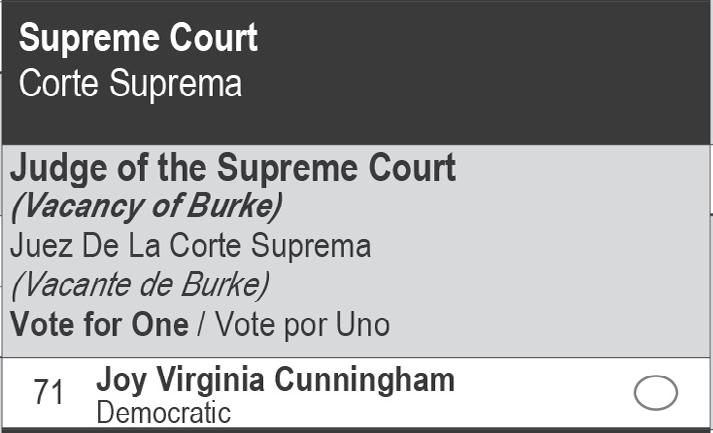713x433 pixels.
Task: Select Judge of the Supreme Court heading
Action: pyautogui.click(x=232, y=168)
